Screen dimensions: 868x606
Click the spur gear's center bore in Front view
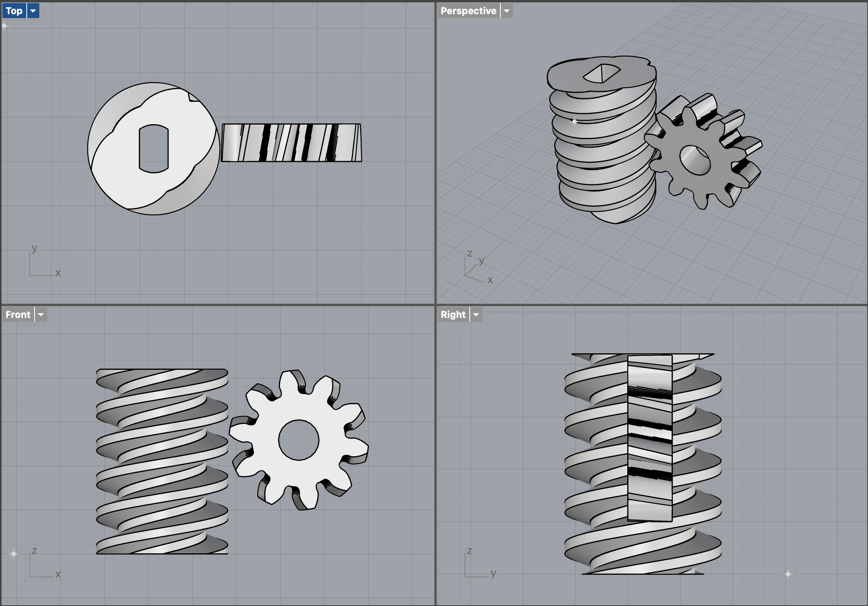tap(298, 440)
